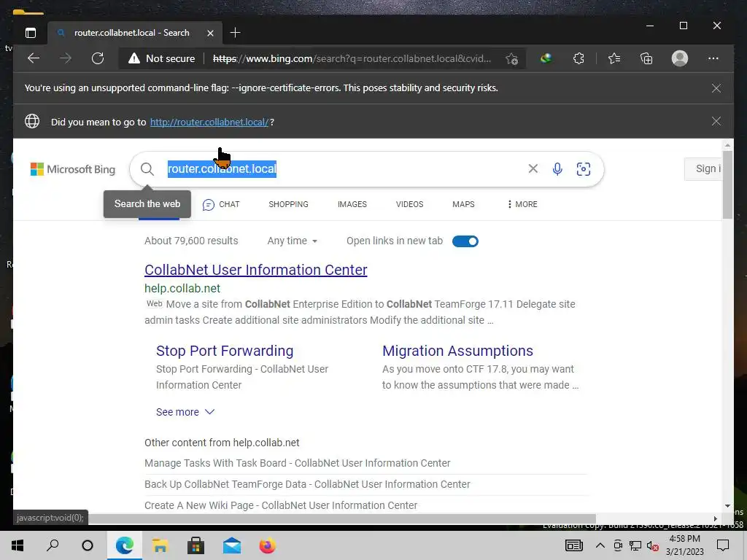Click the Sign in button
This screenshot has width=747, height=560.
coord(704,169)
